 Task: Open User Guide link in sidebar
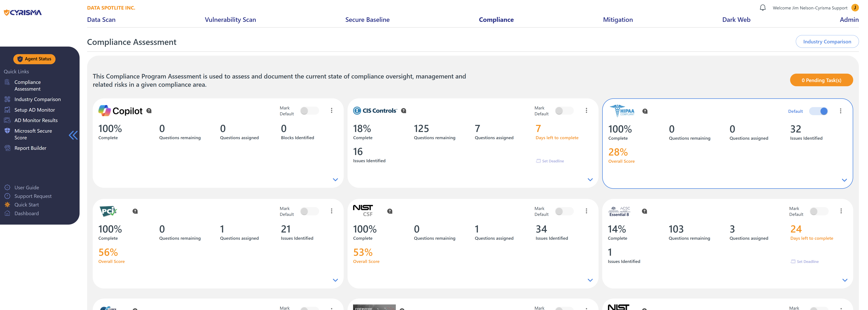point(27,187)
